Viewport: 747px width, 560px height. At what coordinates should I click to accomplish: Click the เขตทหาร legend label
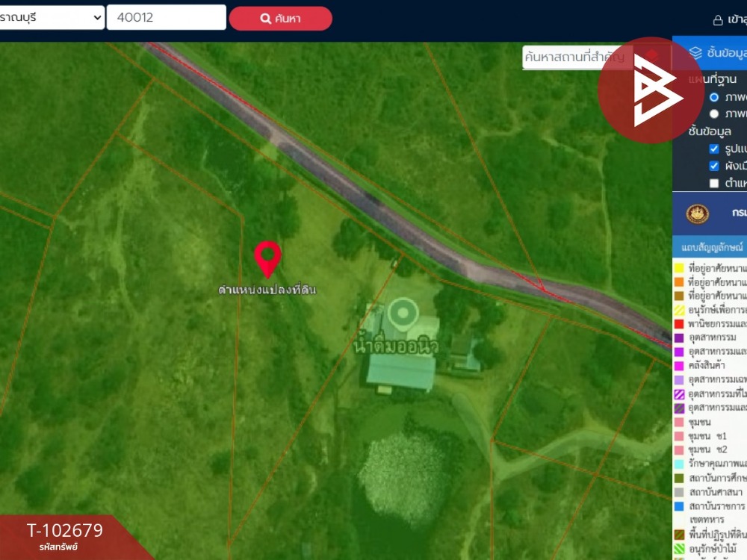(706, 520)
